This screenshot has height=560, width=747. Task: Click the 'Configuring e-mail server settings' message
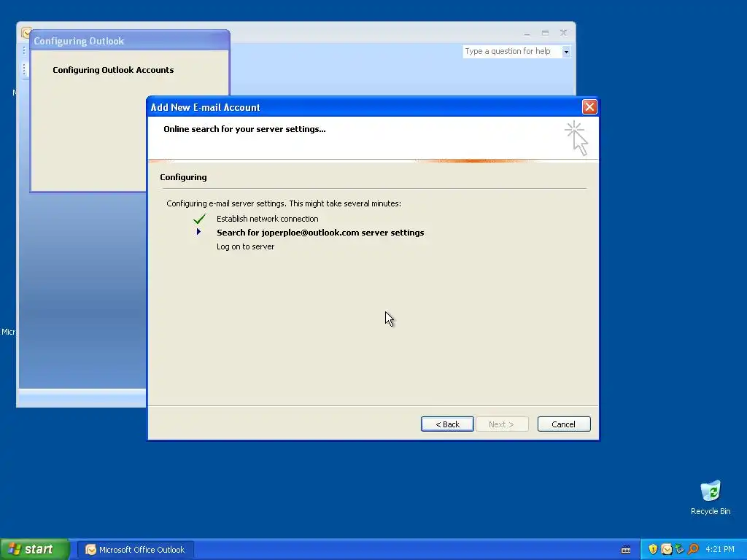[284, 203]
